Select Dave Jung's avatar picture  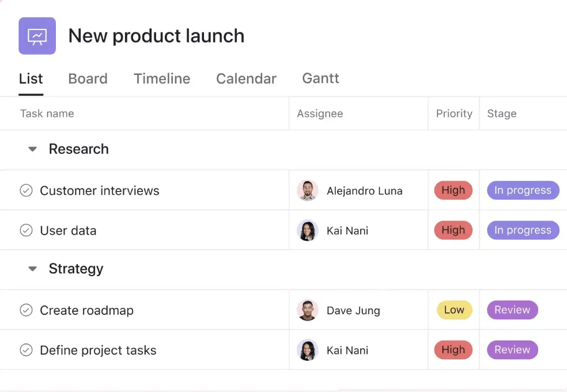pyautogui.click(x=307, y=310)
